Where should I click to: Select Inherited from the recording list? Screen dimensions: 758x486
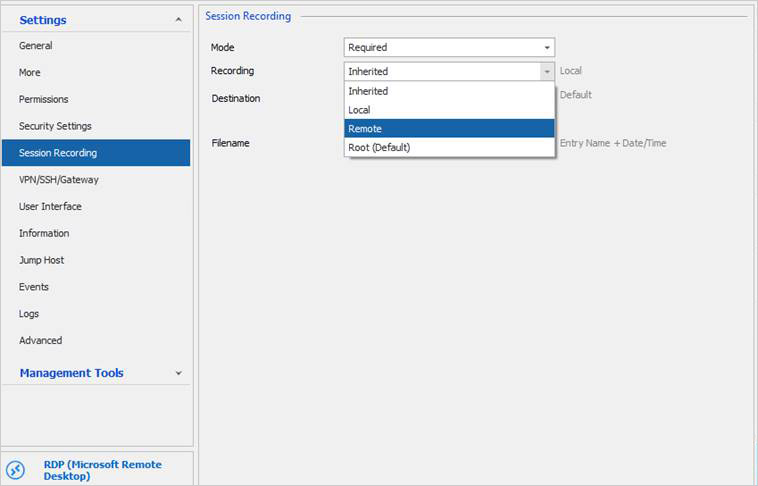[449, 91]
